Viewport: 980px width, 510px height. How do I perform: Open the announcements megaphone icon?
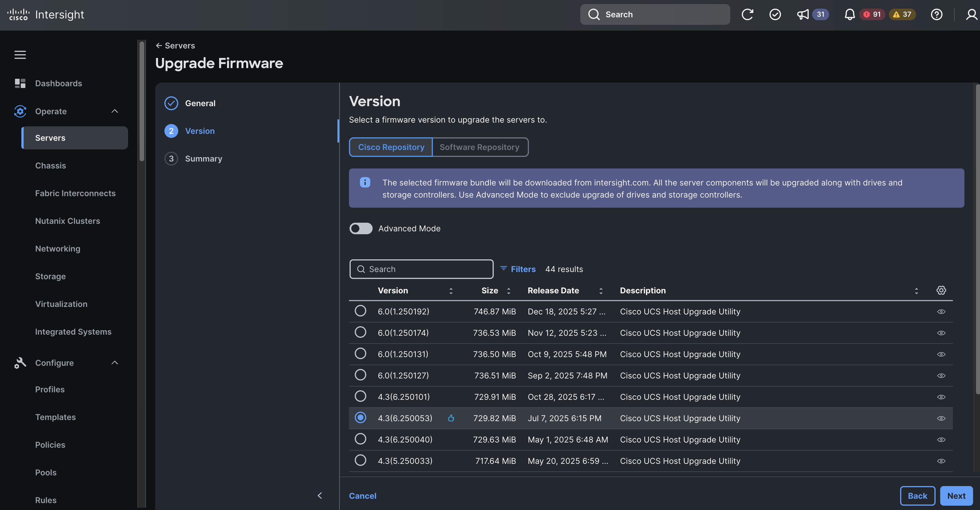(803, 14)
